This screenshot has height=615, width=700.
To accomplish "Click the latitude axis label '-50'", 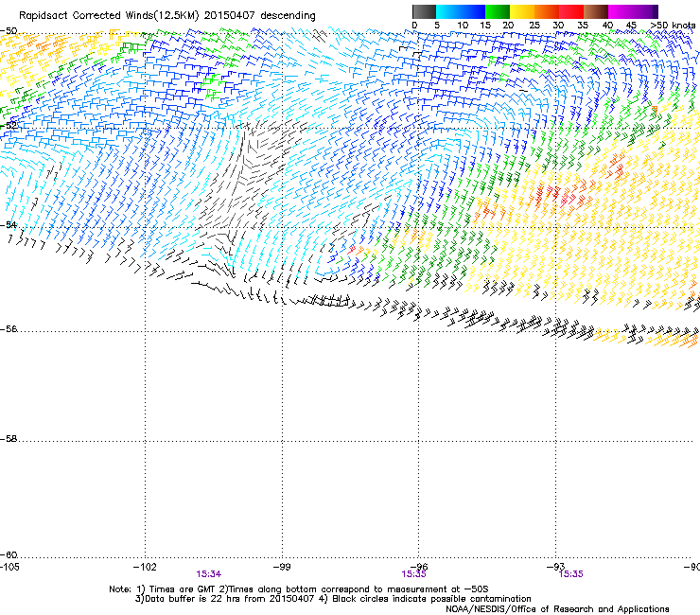I will (9, 31).
